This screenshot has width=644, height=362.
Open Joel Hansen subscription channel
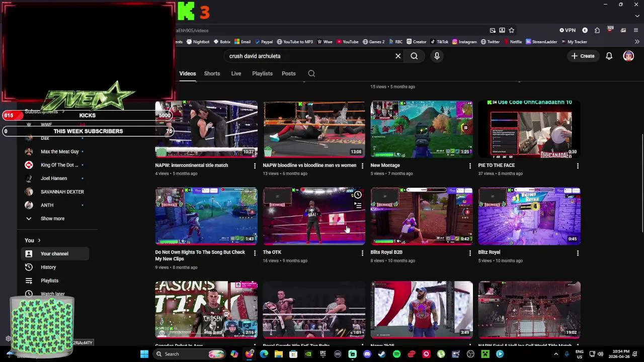click(x=53, y=178)
